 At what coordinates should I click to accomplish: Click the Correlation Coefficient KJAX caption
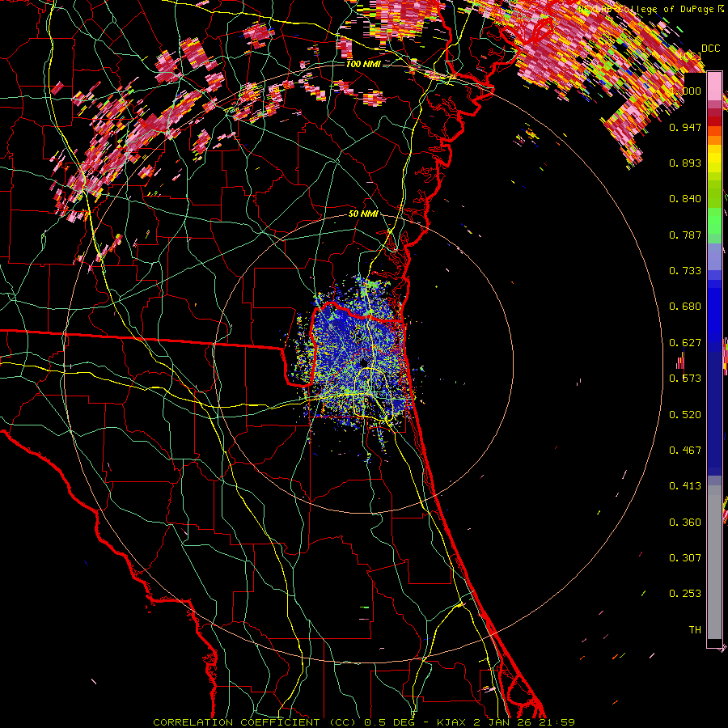coord(364,722)
